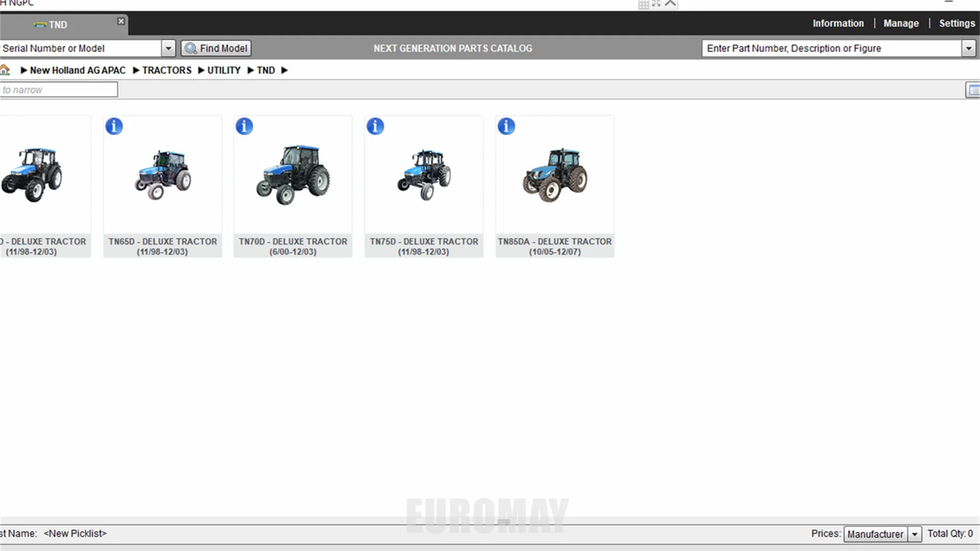Open the Settings menu

click(957, 23)
